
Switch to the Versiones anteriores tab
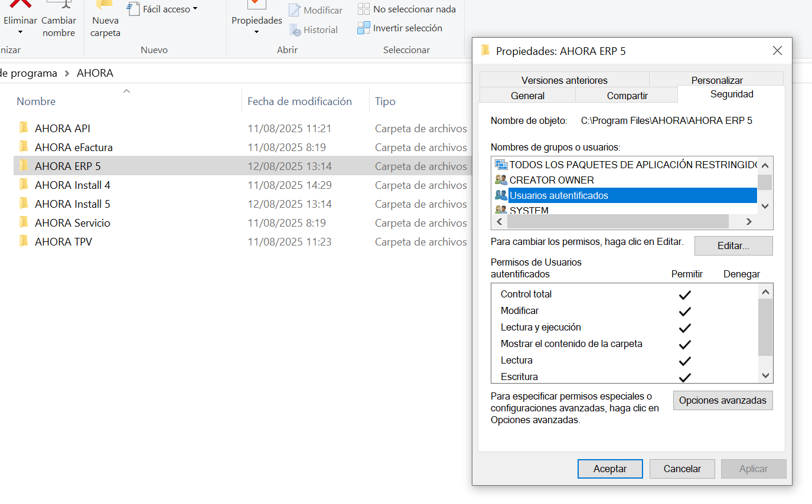pos(564,80)
